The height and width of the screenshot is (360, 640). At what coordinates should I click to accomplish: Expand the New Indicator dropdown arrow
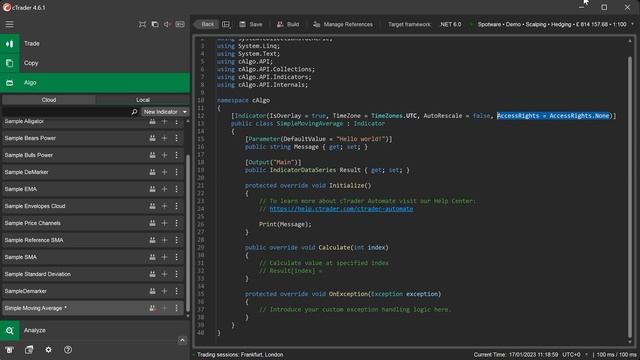tap(184, 112)
